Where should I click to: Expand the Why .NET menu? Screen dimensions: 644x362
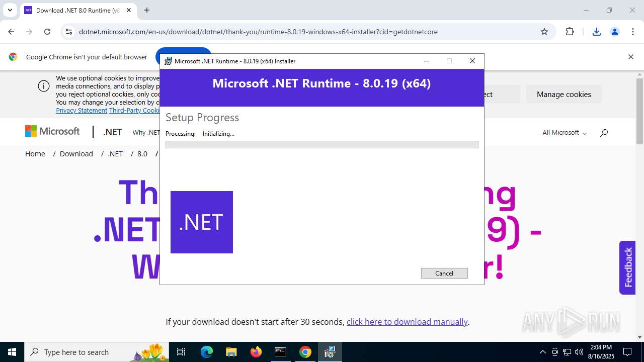(x=146, y=132)
